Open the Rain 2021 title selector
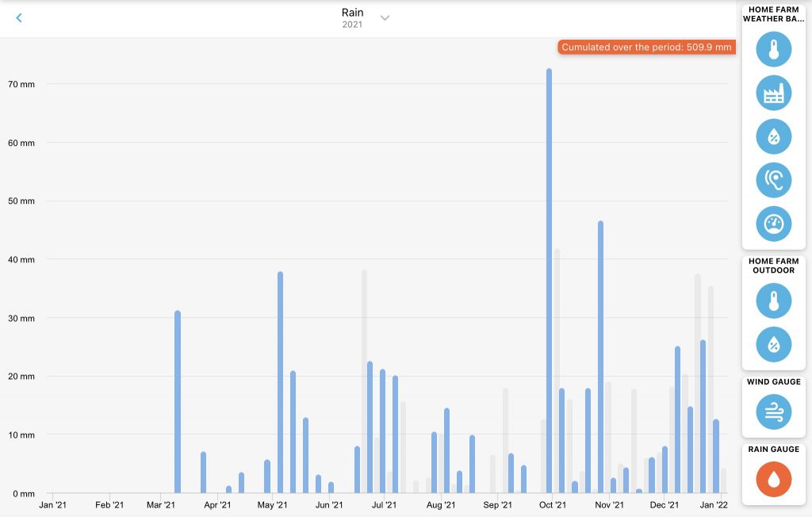 tap(352, 17)
